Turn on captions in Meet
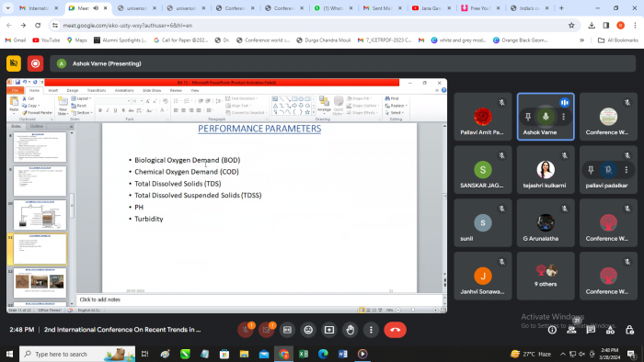The height and width of the screenshot is (362, 644). 287,330
